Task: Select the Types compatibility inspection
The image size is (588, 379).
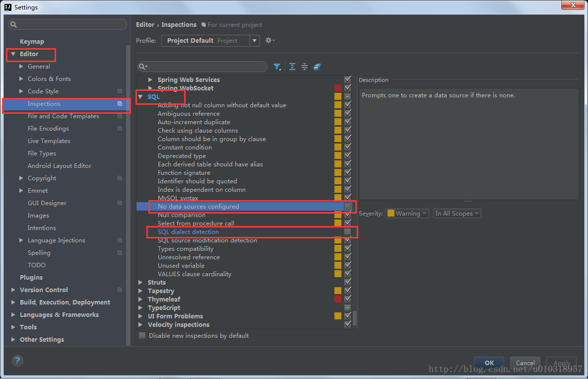Action: (x=186, y=249)
